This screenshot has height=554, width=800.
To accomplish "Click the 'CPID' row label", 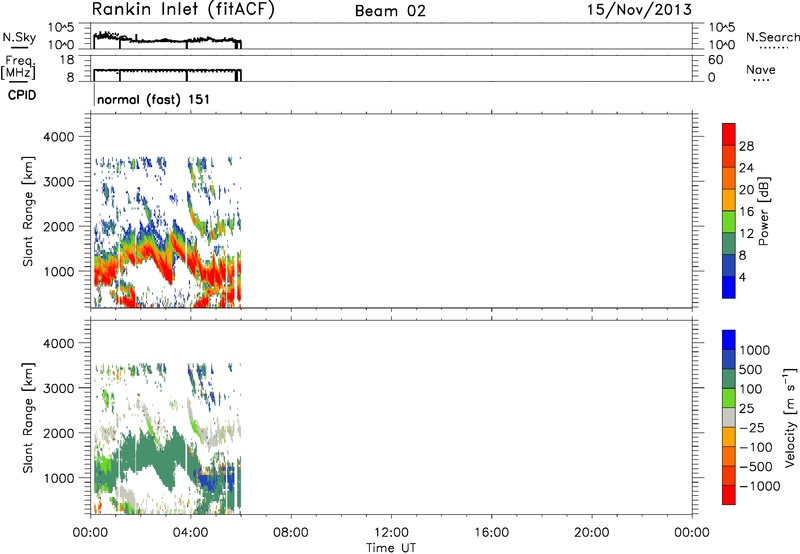I will 22,95.
